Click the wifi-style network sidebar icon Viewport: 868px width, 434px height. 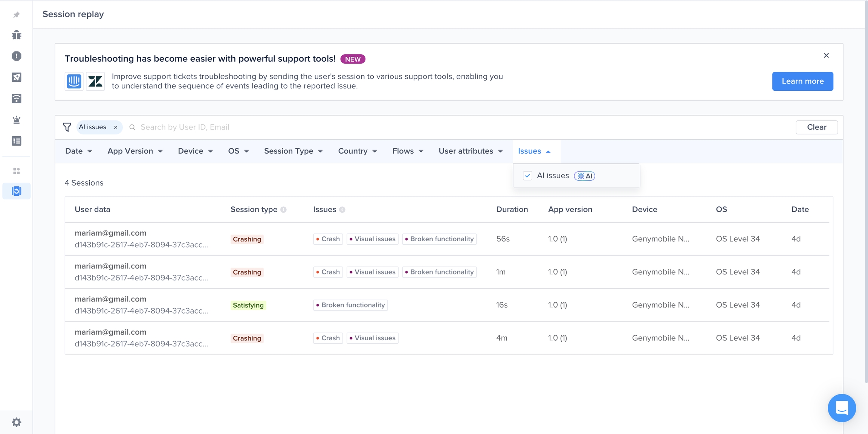16,99
